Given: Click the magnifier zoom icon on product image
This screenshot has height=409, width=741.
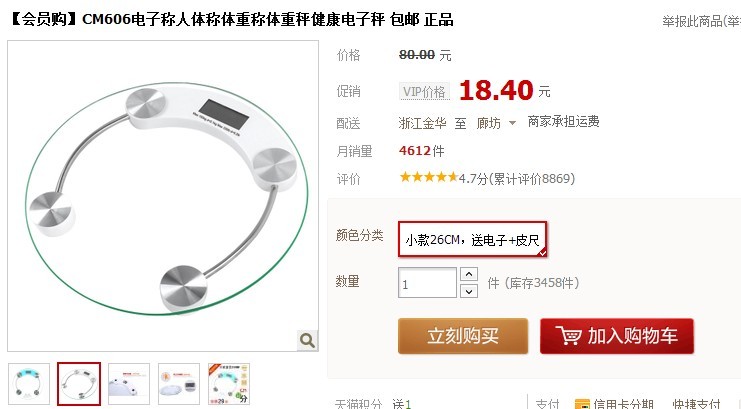Looking at the screenshot, I should pyautogui.click(x=307, y=340).
